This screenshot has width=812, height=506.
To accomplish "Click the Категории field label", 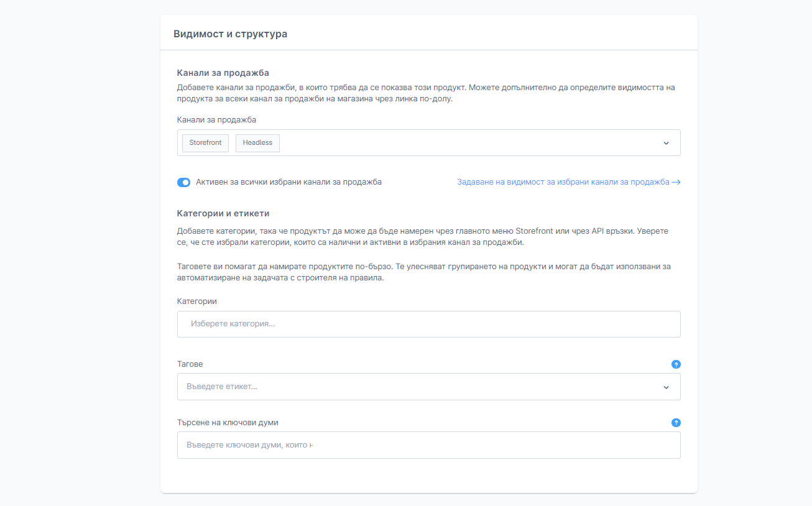I will click(x=196, y=301).
